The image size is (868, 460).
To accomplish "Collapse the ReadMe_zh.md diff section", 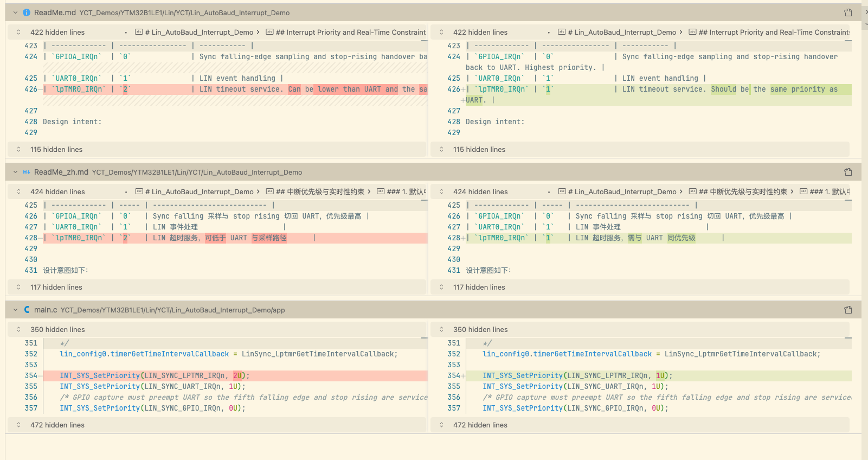I will (x=15, y=172).
